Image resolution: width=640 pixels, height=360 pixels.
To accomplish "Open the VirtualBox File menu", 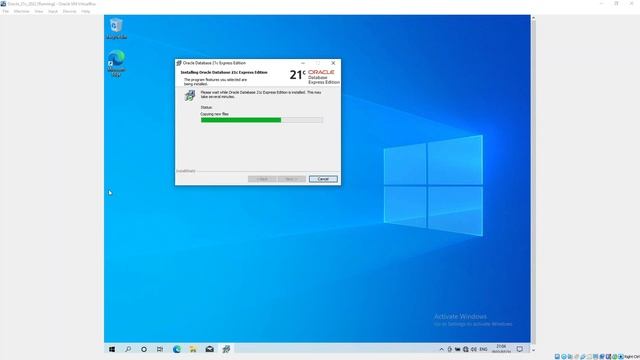I will point(6,11).
